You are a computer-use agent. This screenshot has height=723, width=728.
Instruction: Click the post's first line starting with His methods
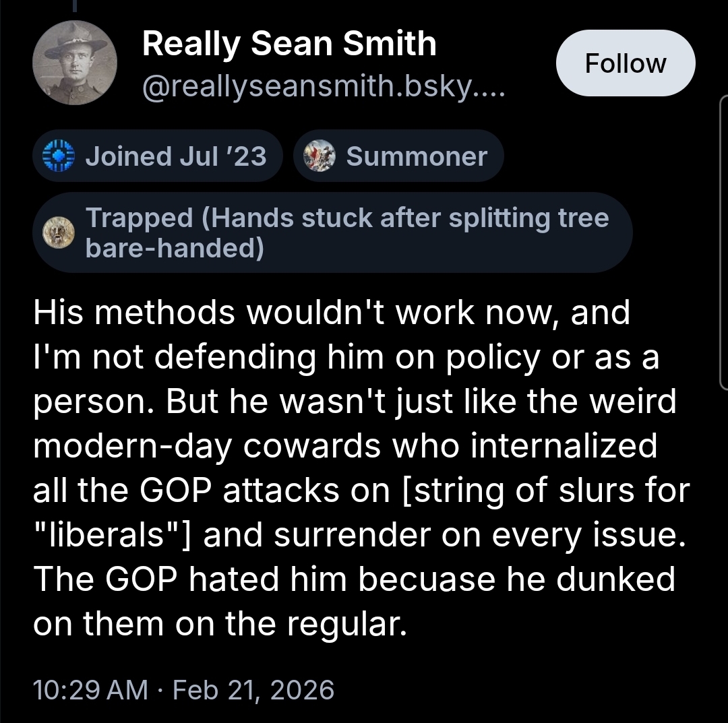pyautogui.click(x=331, y=314)
